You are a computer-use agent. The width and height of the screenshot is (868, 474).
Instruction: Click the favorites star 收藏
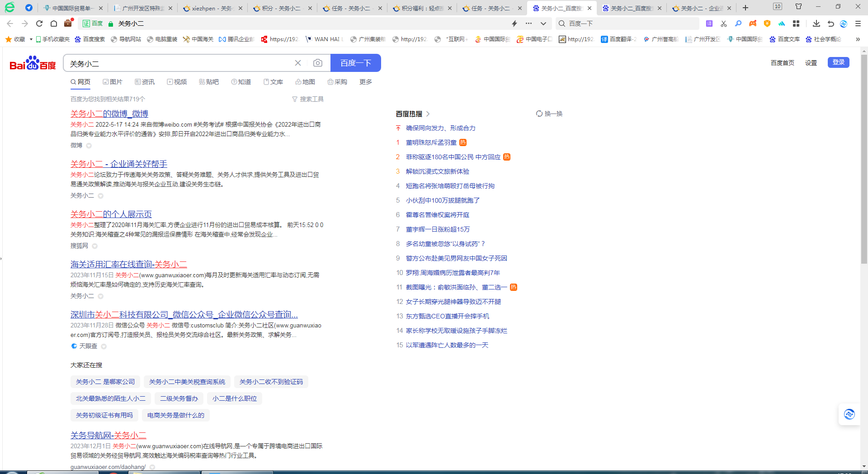[x=15, y=39]
